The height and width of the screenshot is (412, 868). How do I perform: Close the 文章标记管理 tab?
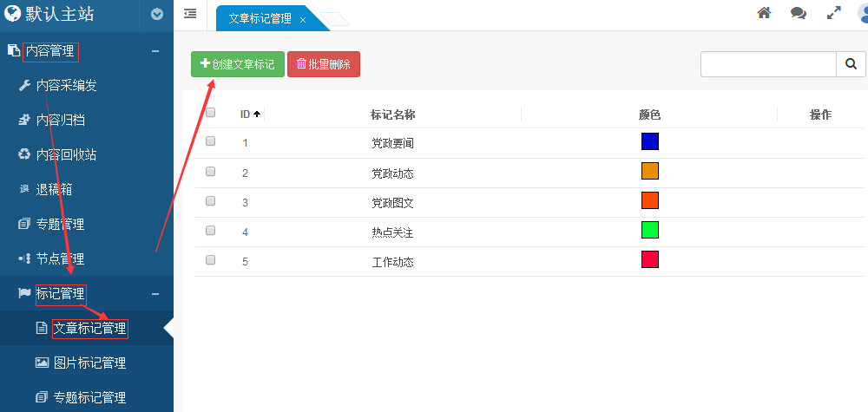click(303, 20)
